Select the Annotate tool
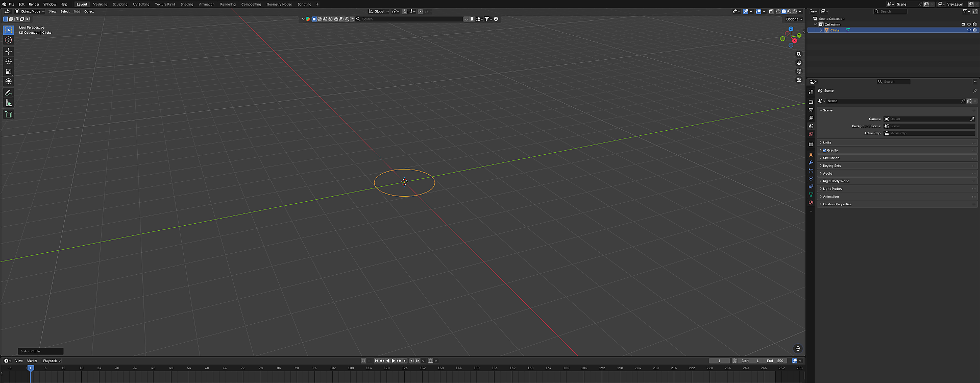The width and height of the screenshot is (980, 383). pyautogui.click(x=8, y=93)
